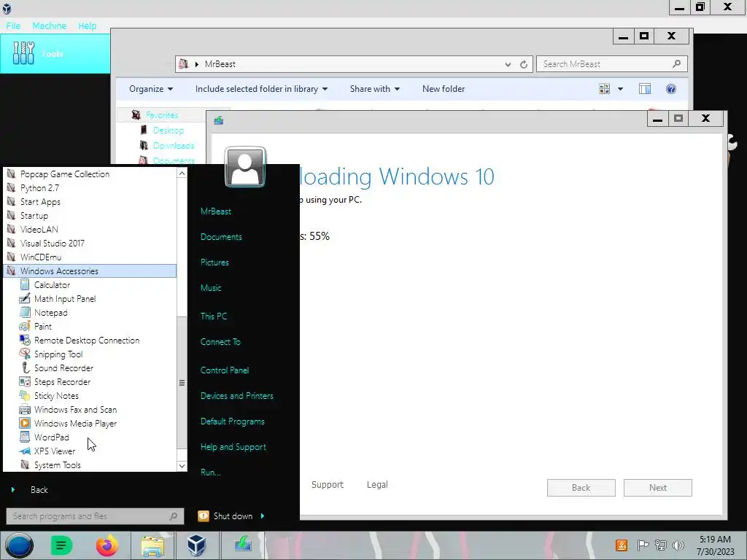Open Include selected folder in library dropdown
This screenshot has width=747, height=560.
click(x=262, y=88)
